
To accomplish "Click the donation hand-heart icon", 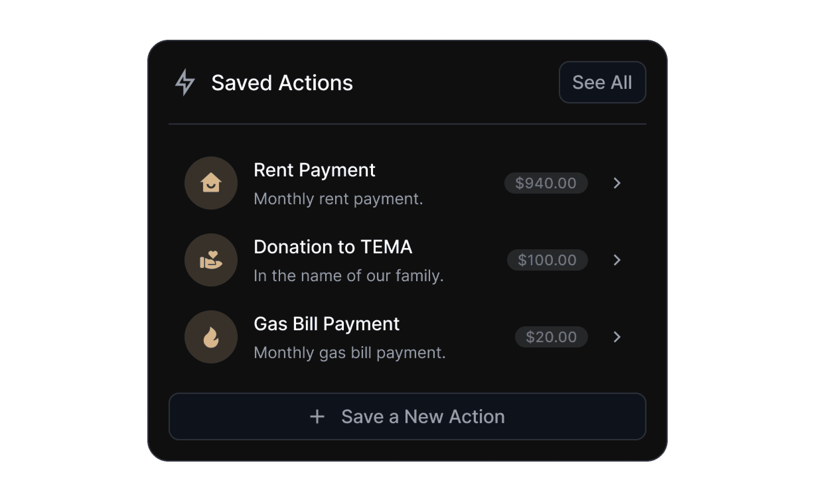I will tap(210, 260).
